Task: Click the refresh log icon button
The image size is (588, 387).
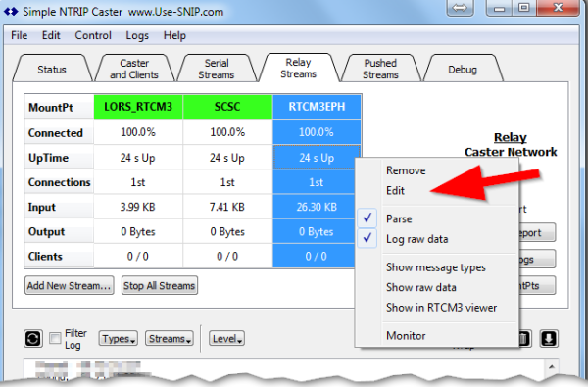Action: 33,339
